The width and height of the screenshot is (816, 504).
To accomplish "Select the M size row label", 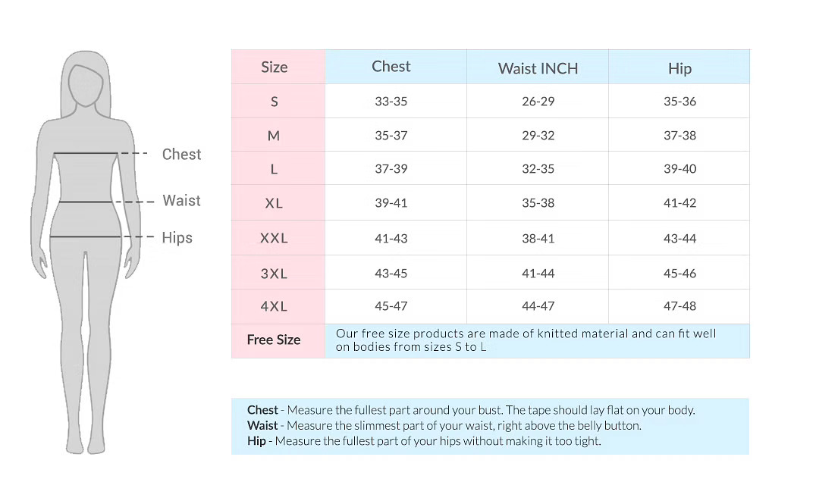I will (x=274, y=136).
